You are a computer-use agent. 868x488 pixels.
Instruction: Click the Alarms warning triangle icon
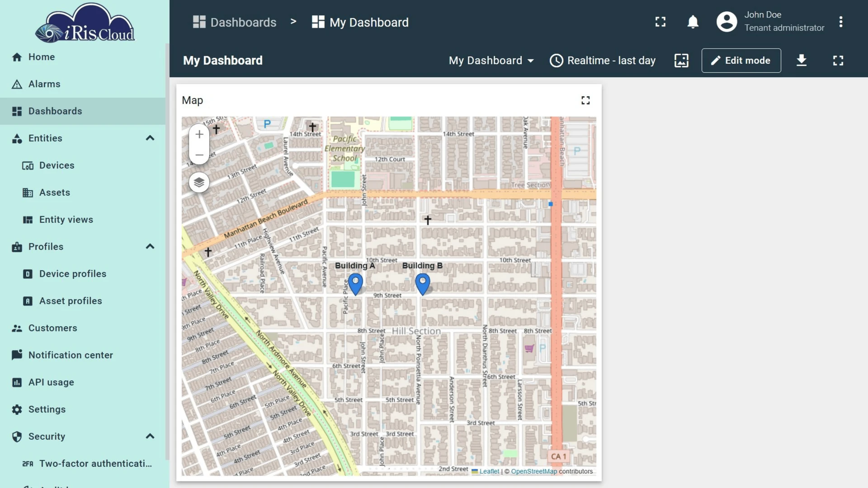point(17,84)
